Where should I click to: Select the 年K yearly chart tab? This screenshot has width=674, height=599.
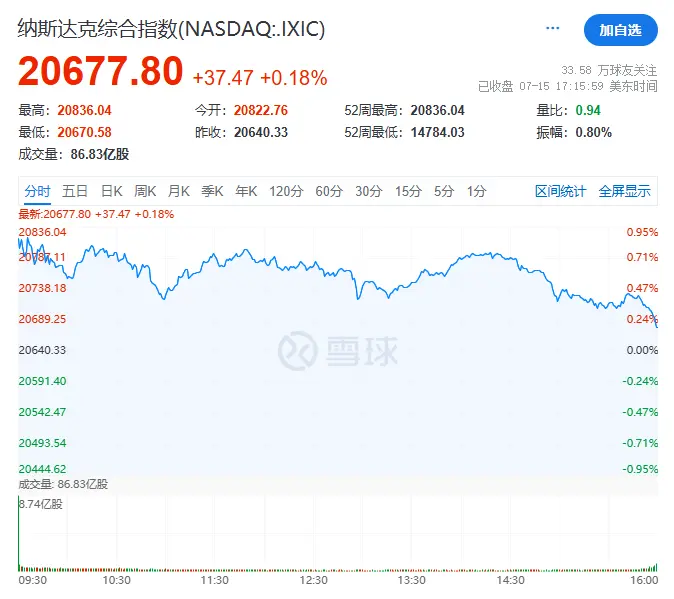(246, 191)
